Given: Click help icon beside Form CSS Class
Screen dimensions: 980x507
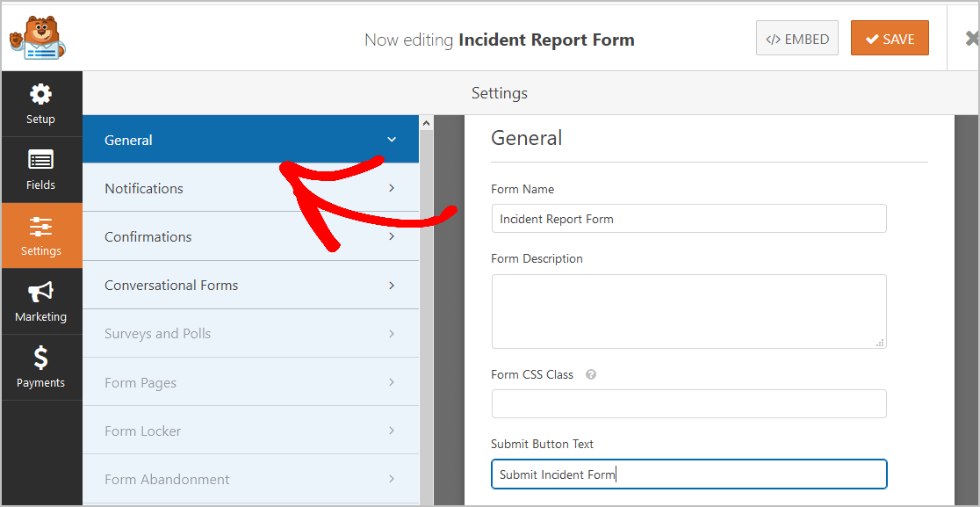Looking at the screenshot, I should pyautogui.click(x=591, y=375).
